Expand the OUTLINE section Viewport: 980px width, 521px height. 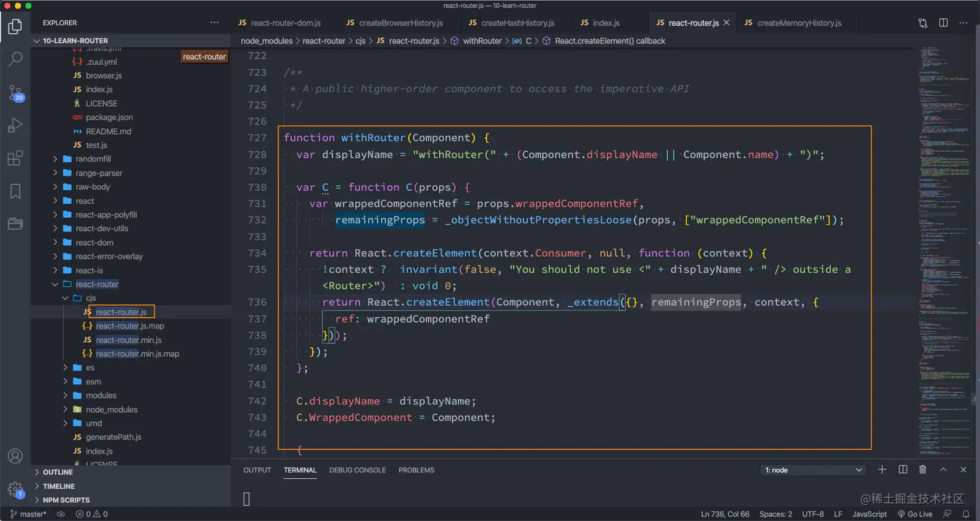(130, 472)
